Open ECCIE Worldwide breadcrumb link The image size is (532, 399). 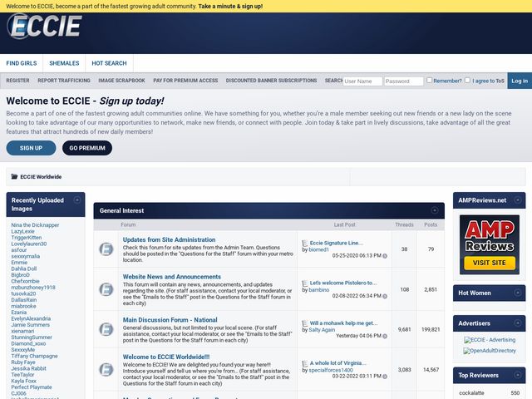coord(41,176)
